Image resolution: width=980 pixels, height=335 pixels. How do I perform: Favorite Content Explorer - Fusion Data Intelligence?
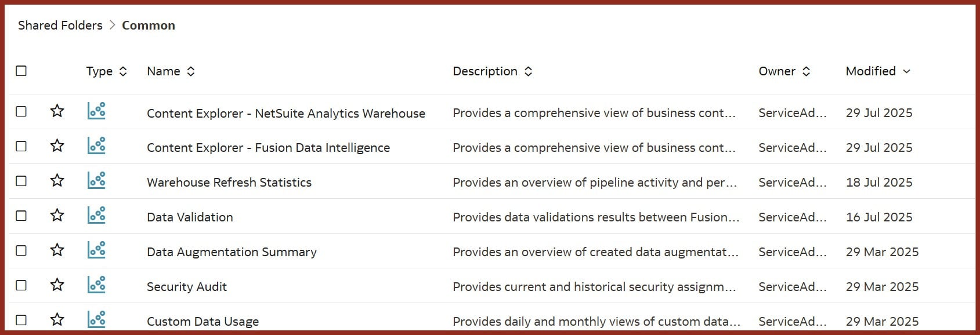coord(57,146)
